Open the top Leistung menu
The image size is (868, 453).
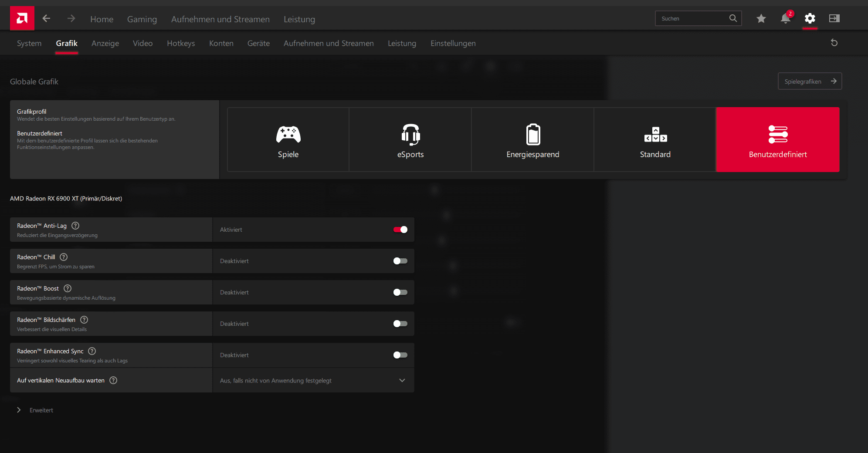pos(299,19)
